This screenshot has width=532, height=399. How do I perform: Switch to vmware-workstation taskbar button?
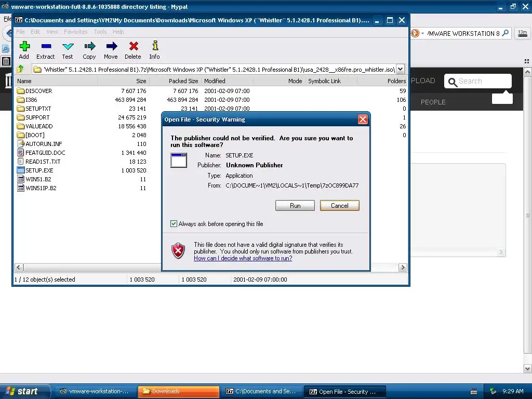(94, 391)
